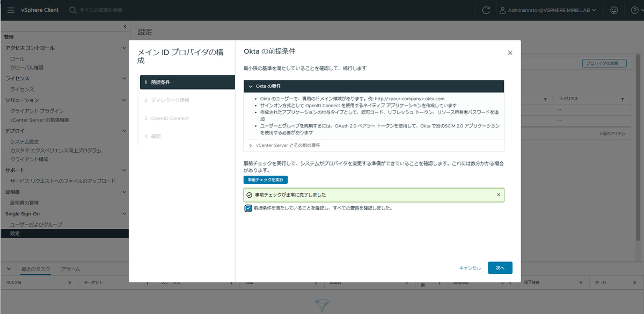The height and width of the screenshot is (314, 644).
Task: Click the search magnifier icon
Action: [x=72, y=10]
